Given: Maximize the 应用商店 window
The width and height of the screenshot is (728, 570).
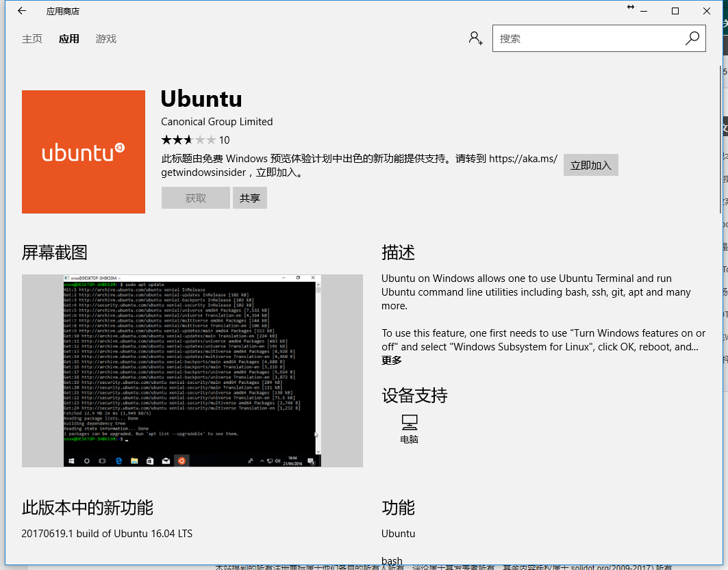Looking at the screenshot, I should click(675, 11).
